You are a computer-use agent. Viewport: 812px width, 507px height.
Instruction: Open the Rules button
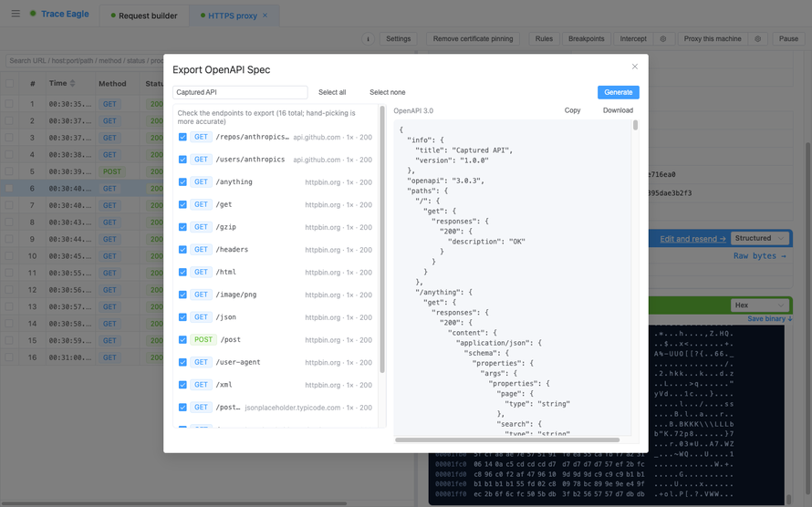pyautogui.click(x=544, y=39)
